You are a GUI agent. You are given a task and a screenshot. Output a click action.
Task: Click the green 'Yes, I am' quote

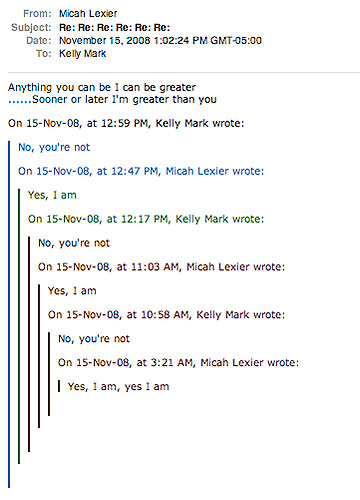click(52, 195)
